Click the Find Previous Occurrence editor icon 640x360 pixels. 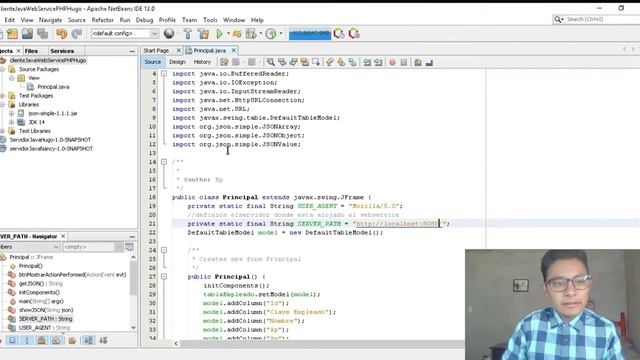point(282,62)
